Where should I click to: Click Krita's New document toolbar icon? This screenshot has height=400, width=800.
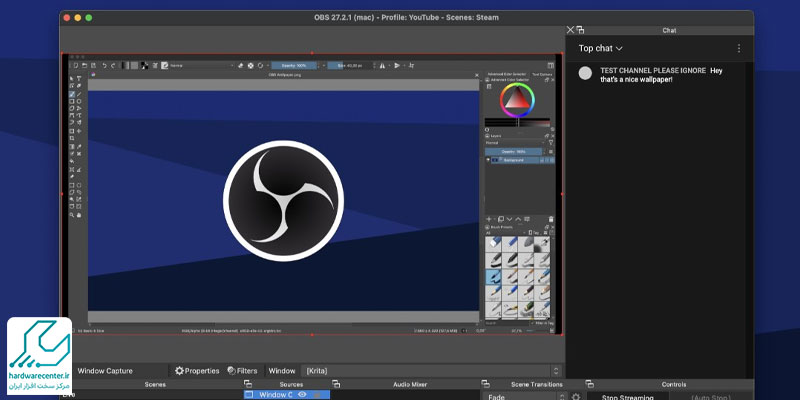76,65
